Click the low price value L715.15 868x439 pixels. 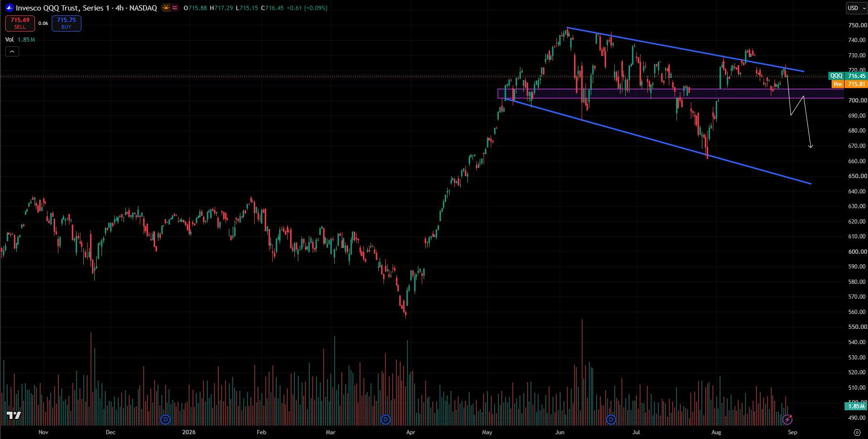pyautogui.click(x=247, y=8)
